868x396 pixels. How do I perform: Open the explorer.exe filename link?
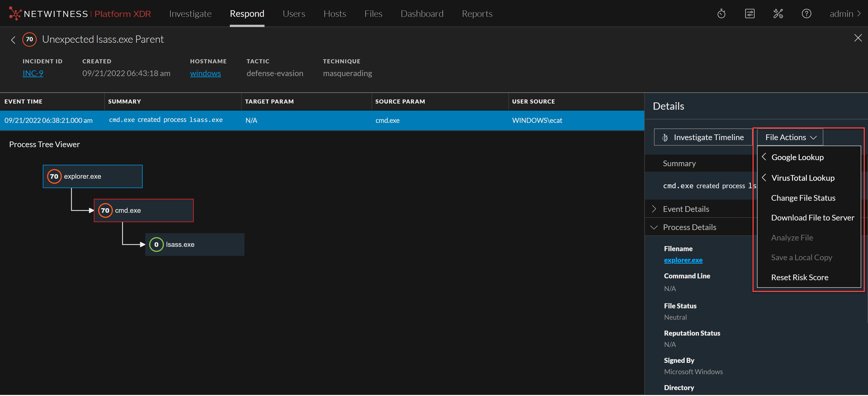coord(683,260)
